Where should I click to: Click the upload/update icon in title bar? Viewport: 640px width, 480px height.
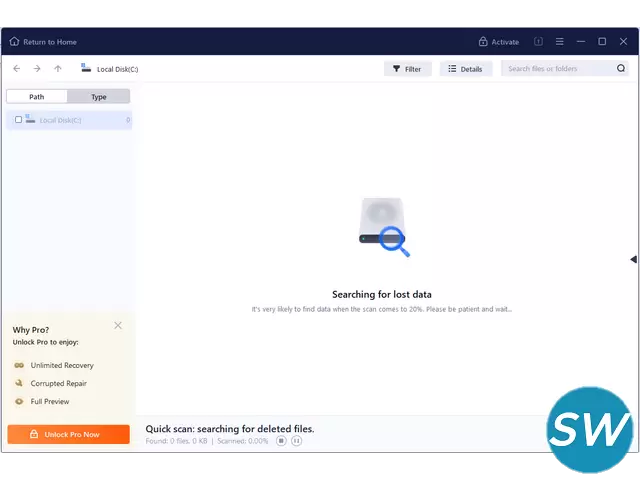point(538,42)
